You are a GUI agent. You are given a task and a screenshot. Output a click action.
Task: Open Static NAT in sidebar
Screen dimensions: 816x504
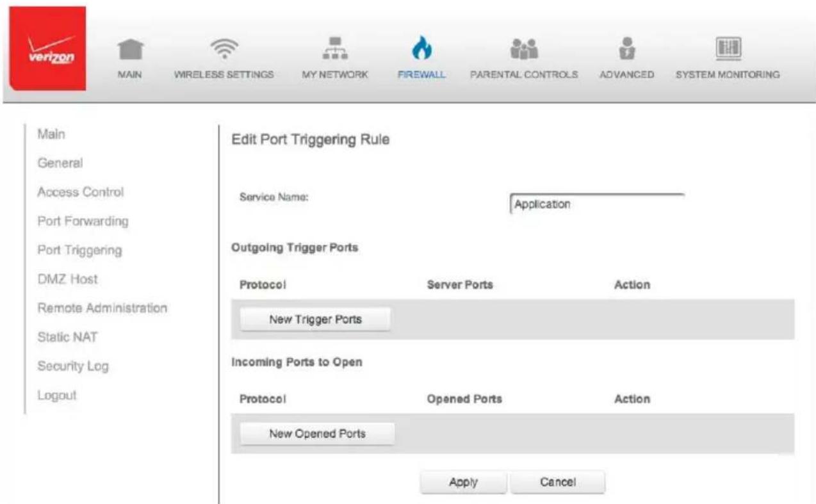point(68,337)
